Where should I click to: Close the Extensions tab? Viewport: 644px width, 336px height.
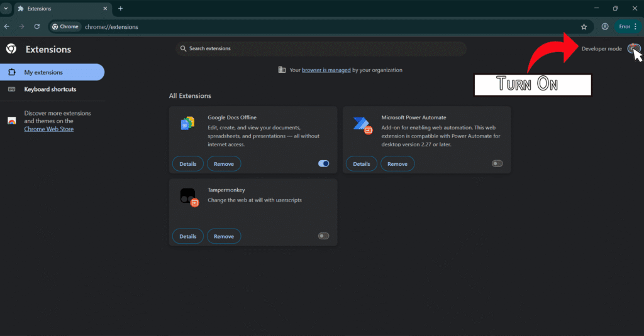click(105, 8)
